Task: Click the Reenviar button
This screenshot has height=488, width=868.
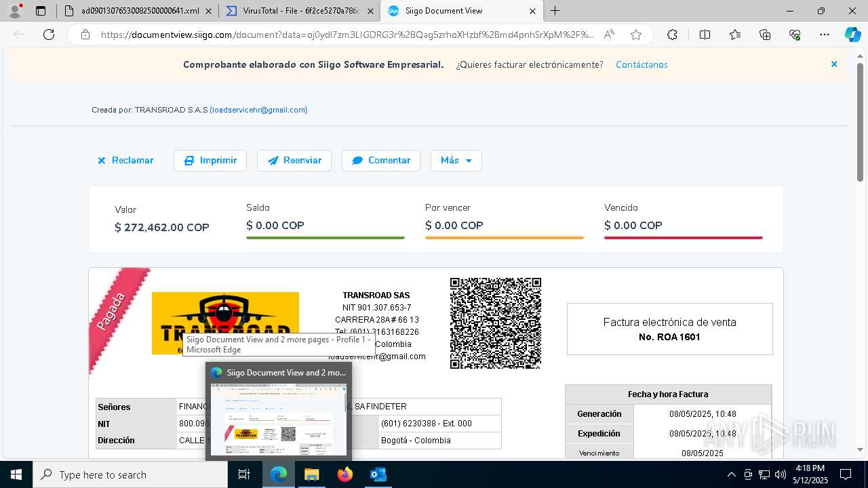Action: [294, 161]
